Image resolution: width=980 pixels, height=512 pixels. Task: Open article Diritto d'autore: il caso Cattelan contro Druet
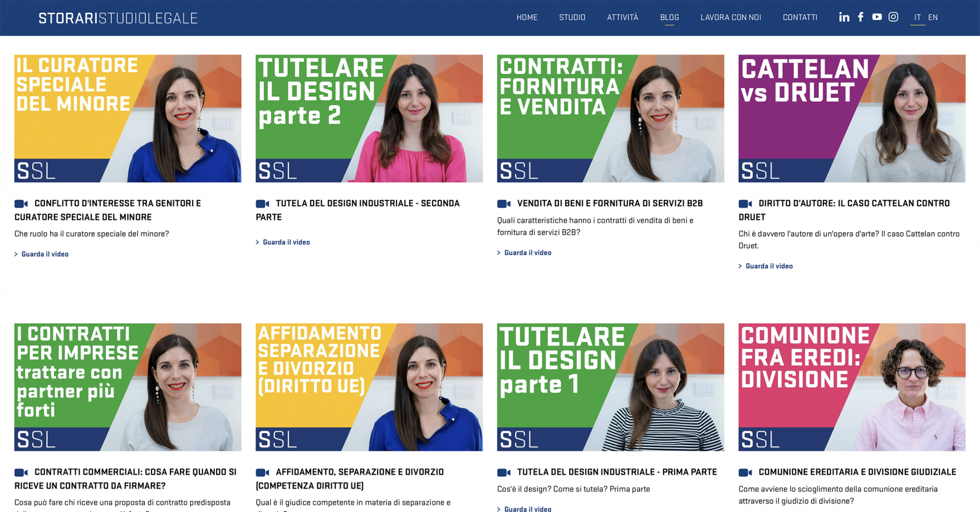tap(844, 210)
